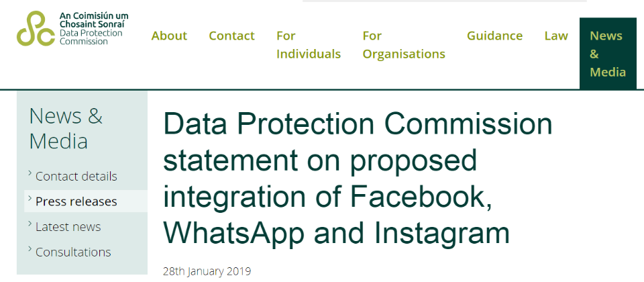
Task: Select Press releases in the sidebar
Action: [x=76, y=201]
